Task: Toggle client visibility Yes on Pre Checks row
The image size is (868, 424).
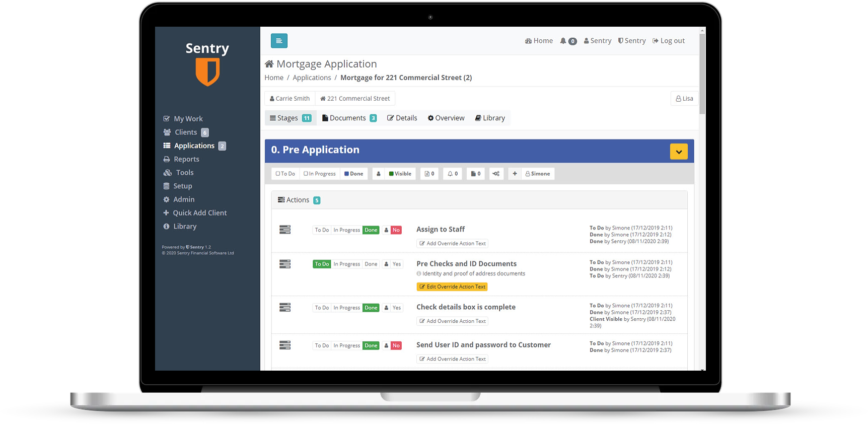Action: click(x=397, y=264)
